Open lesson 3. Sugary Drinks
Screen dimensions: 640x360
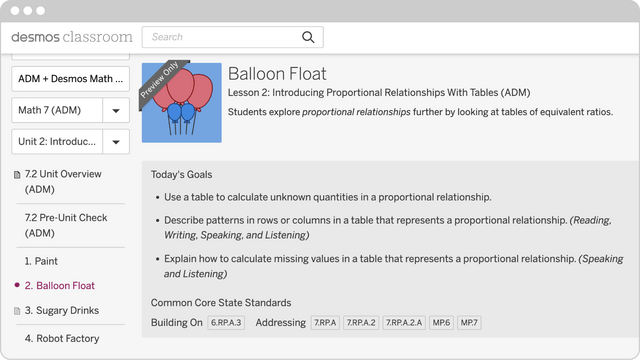click(x=62, y=311)
